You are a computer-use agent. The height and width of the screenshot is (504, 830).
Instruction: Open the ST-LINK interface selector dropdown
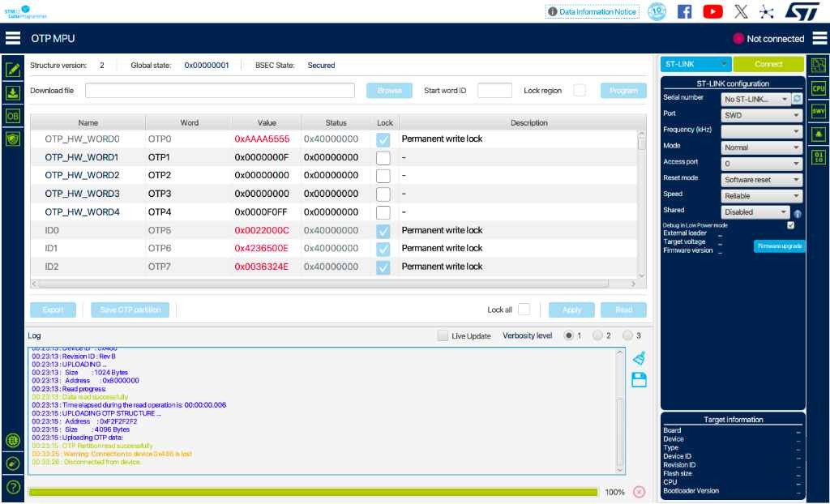[x=695, y=64]
